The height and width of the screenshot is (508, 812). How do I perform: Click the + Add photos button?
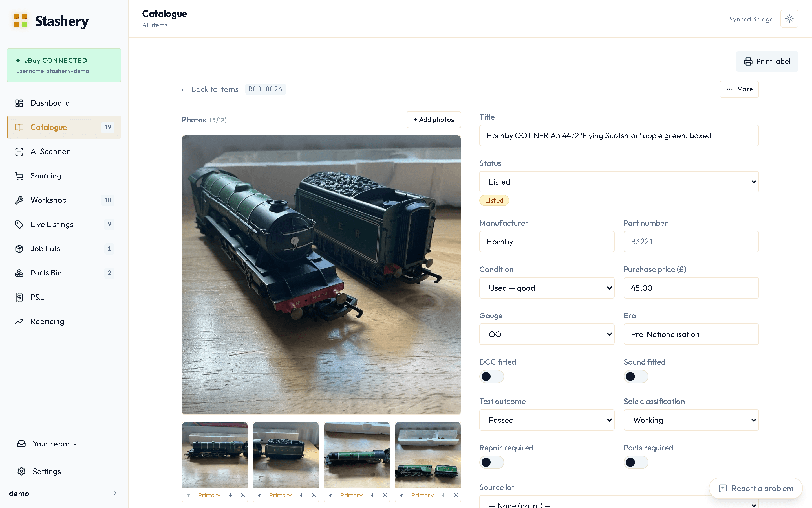tap(434, 120)
